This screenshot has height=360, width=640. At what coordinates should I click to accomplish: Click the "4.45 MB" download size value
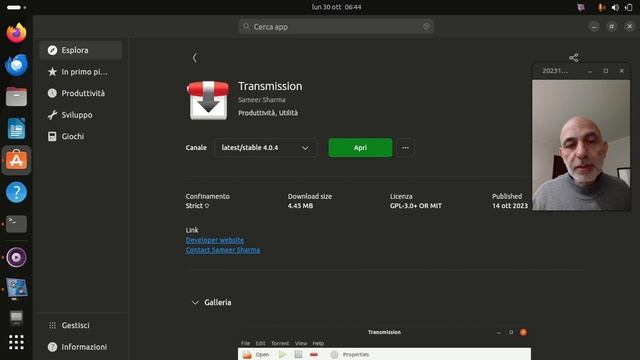click(x=300, y=206)
